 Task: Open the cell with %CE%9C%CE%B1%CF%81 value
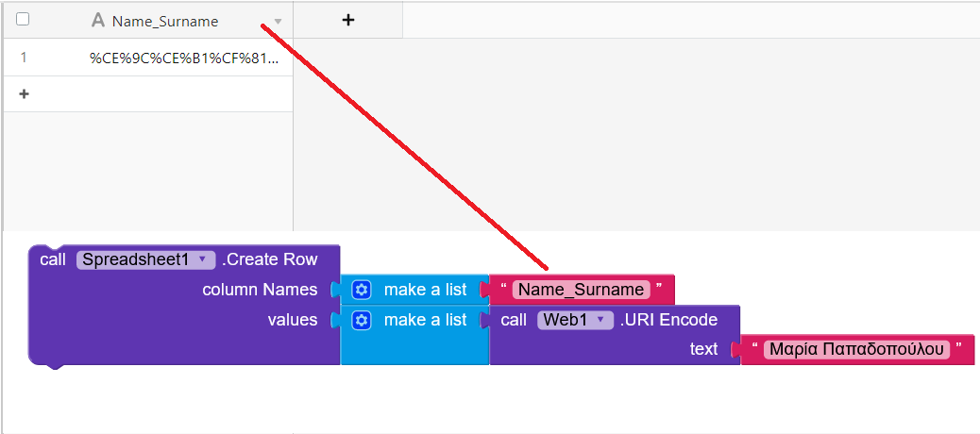pyautogui.click(x=183, y=58)
